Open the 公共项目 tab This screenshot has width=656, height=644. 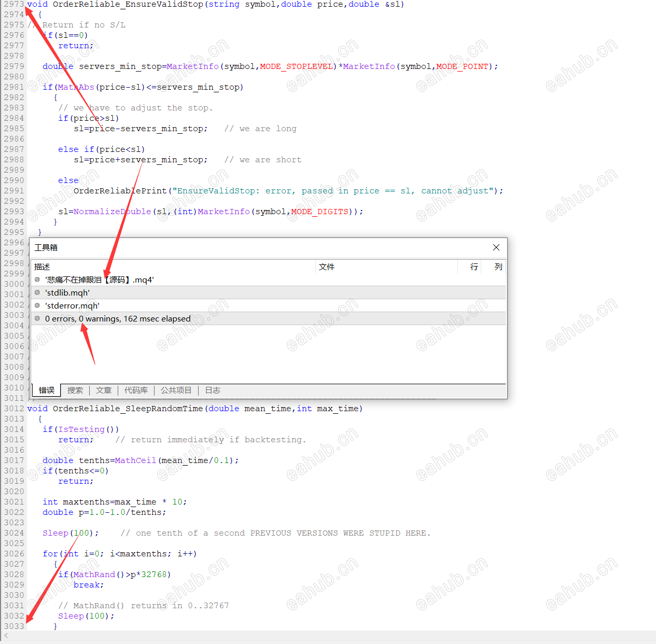click(176, 390)
